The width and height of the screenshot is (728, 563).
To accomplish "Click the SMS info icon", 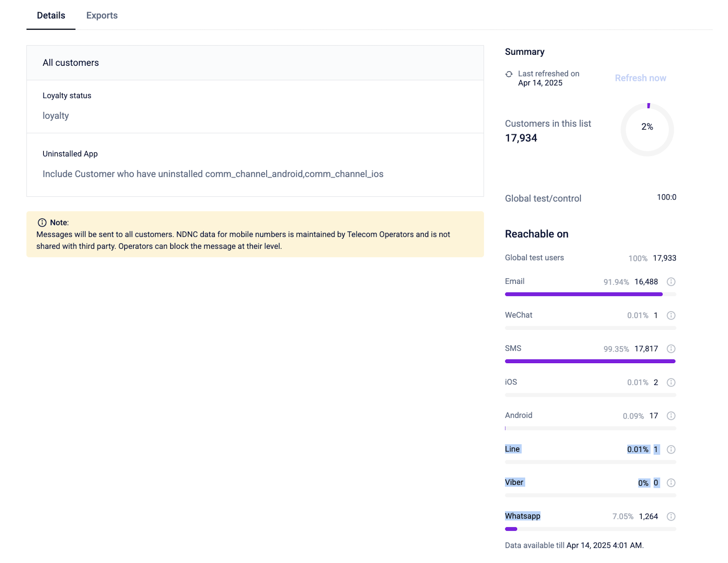I will click(671, 349).
